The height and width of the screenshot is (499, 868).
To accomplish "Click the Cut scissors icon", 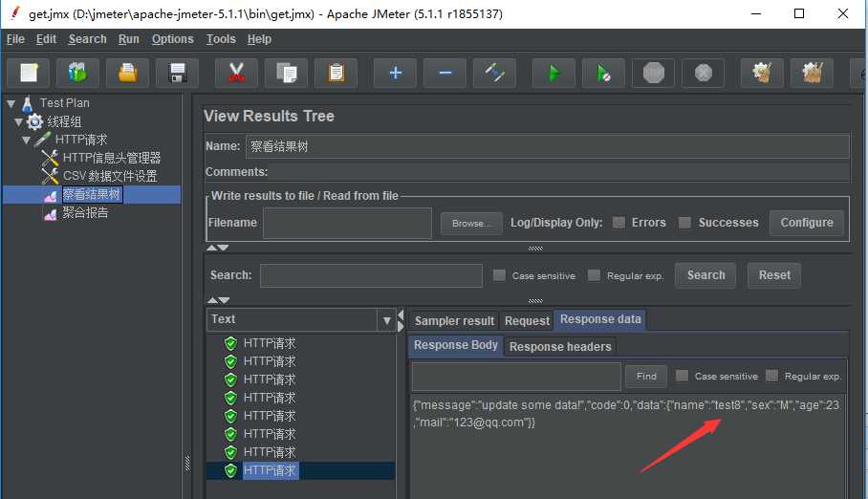I will [x=236, y=73].
